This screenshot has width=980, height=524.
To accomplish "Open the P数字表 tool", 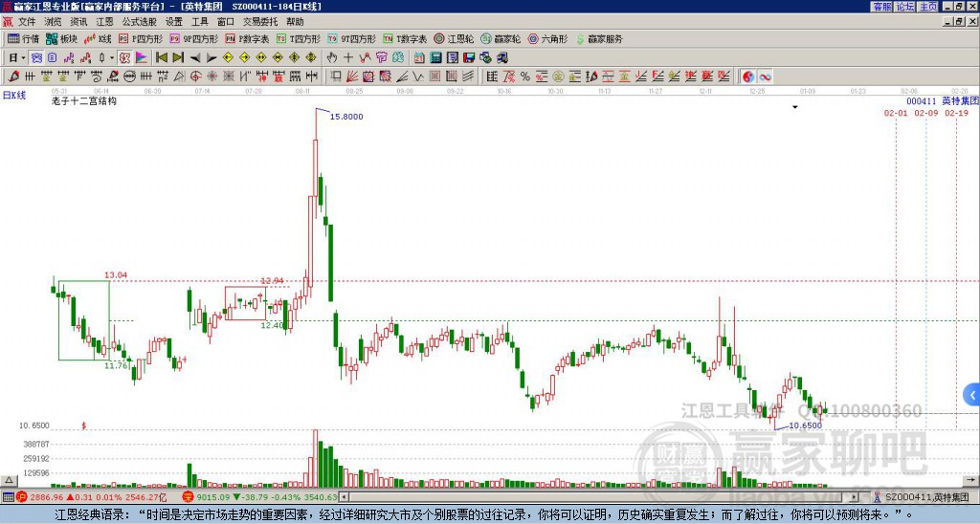I will [247, 38].
